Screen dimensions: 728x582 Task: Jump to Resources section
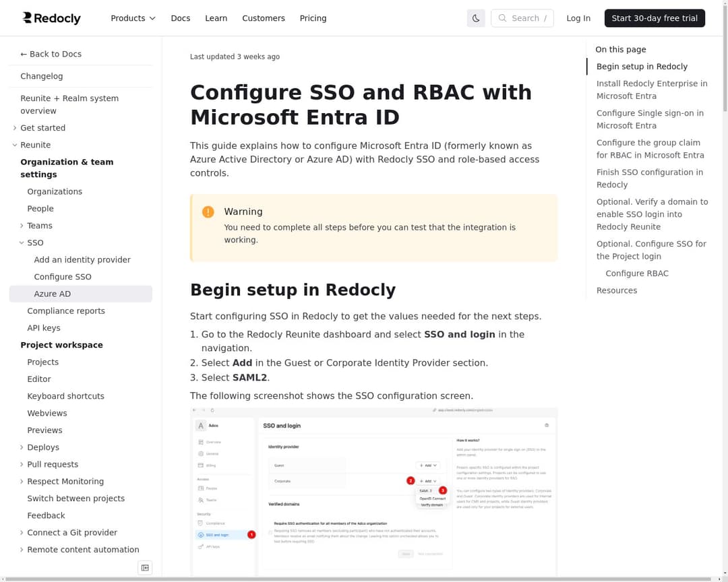click(x=617, y=290)
